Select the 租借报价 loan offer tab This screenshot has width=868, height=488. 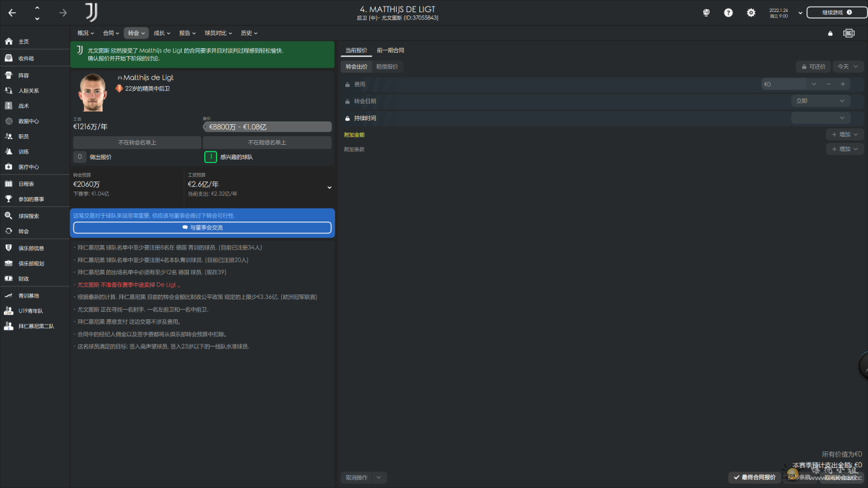coord(387,67)
